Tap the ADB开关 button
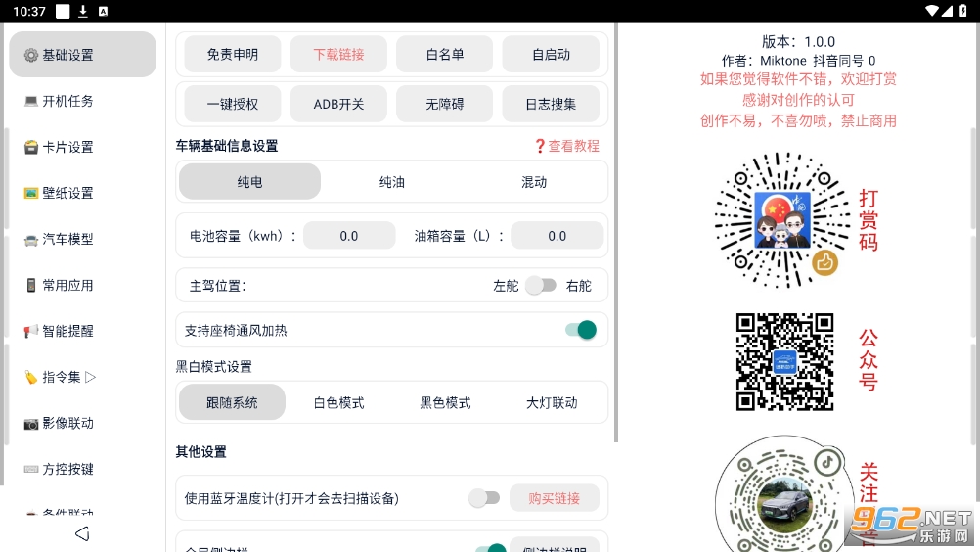Viewport: 980px width, 552px height. click(338, 104)
